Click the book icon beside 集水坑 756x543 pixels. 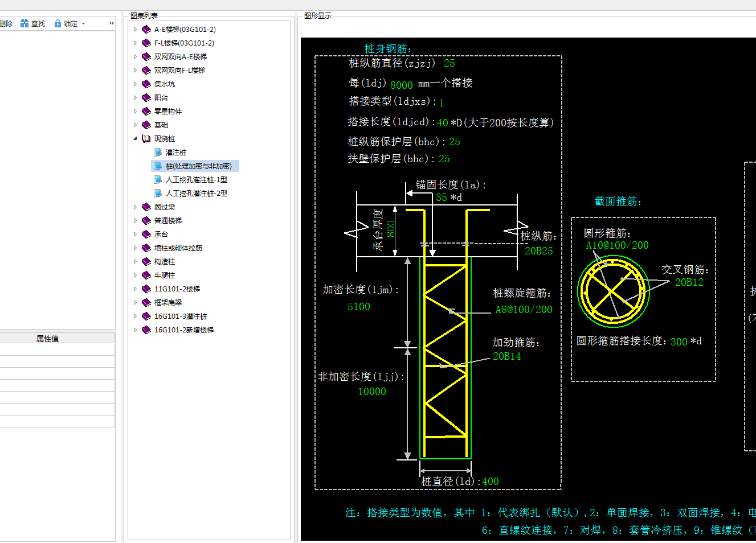[146, 84]
